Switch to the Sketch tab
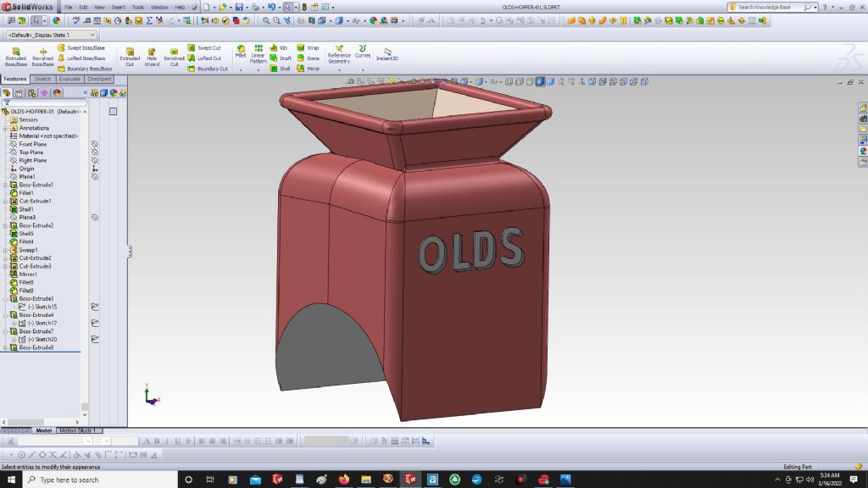The width and height of the screenshot is (868, 488). pos(42,79)
